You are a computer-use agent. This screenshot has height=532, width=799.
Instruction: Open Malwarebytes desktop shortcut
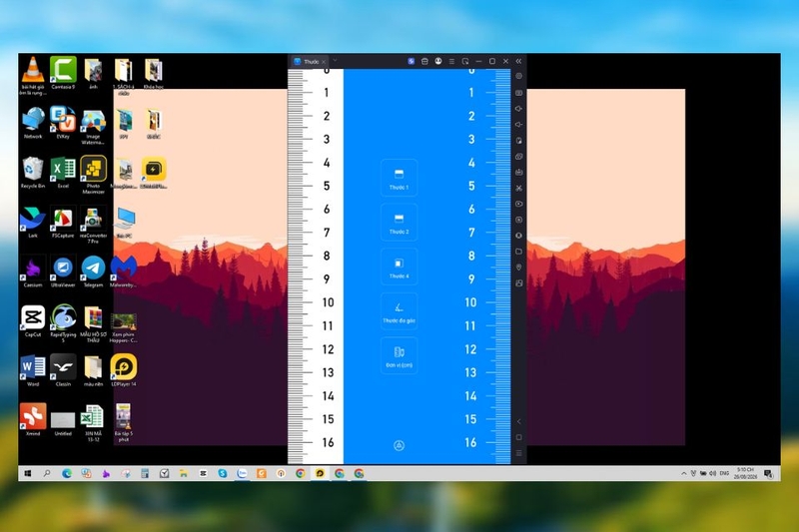[x=123, y=271]
